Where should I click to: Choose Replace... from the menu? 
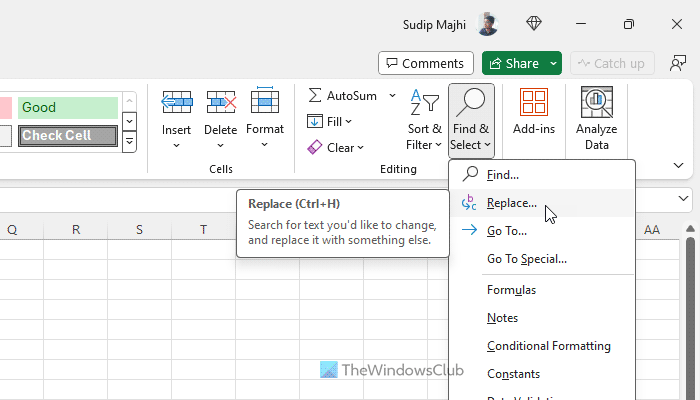(x=511, y=203)
